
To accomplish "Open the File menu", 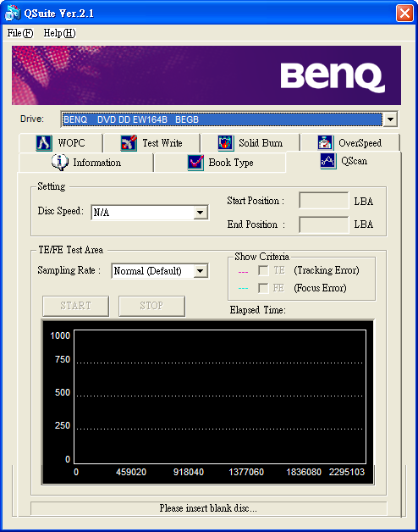I will [x=20, y=33].
